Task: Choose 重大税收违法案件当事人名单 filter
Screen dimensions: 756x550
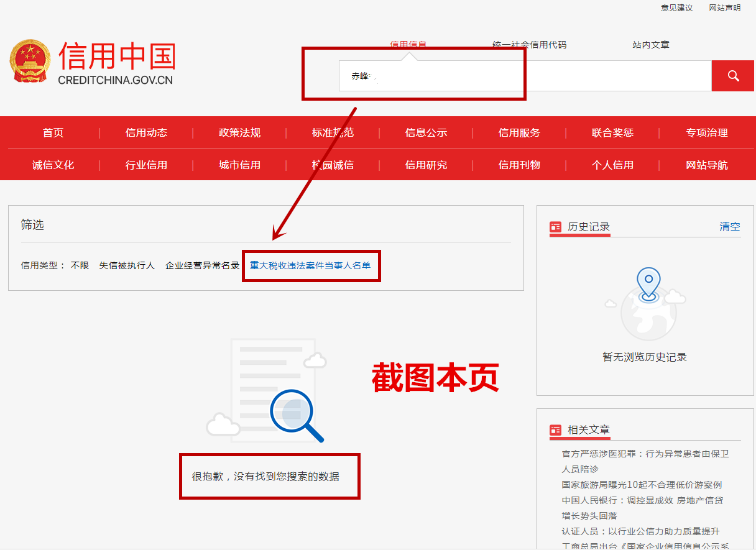Action: click(x=310, y=265)
